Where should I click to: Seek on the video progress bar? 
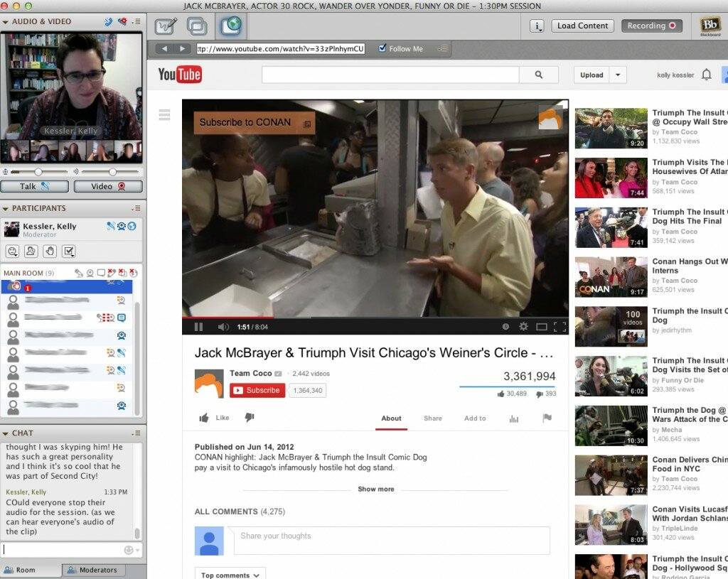(x=375, y=318)
